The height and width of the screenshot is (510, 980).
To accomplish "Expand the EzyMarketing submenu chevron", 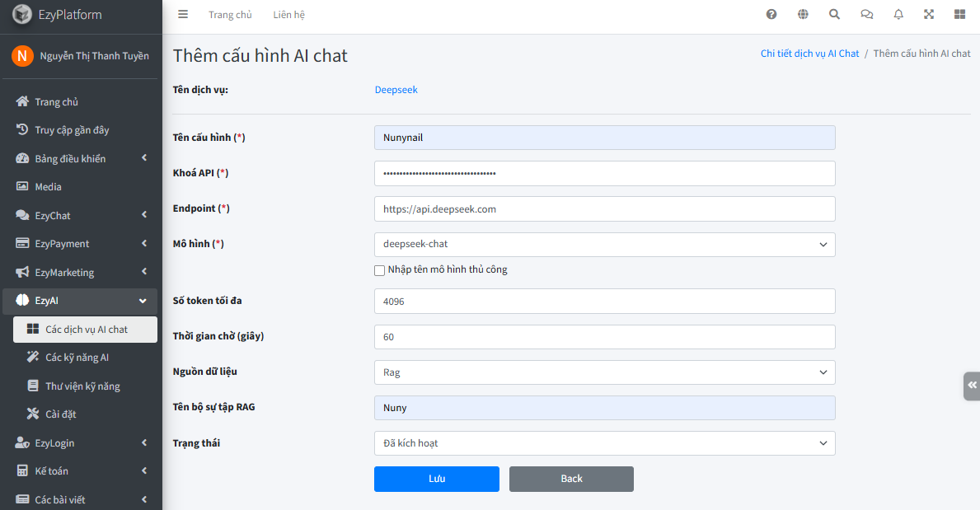I will pyautogui.click(x=144, y=272).
